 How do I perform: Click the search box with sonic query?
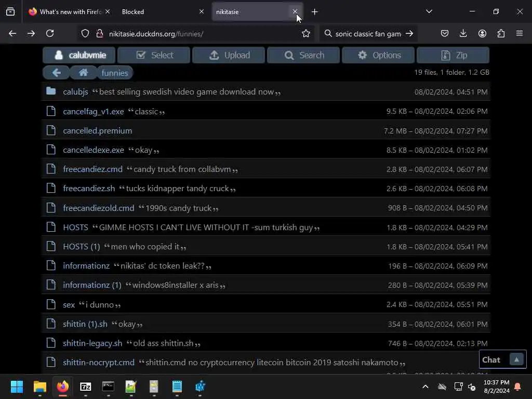368,34
